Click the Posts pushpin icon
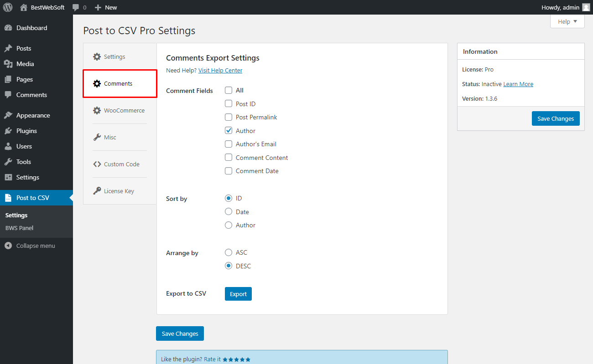 (x=8, y=48)
